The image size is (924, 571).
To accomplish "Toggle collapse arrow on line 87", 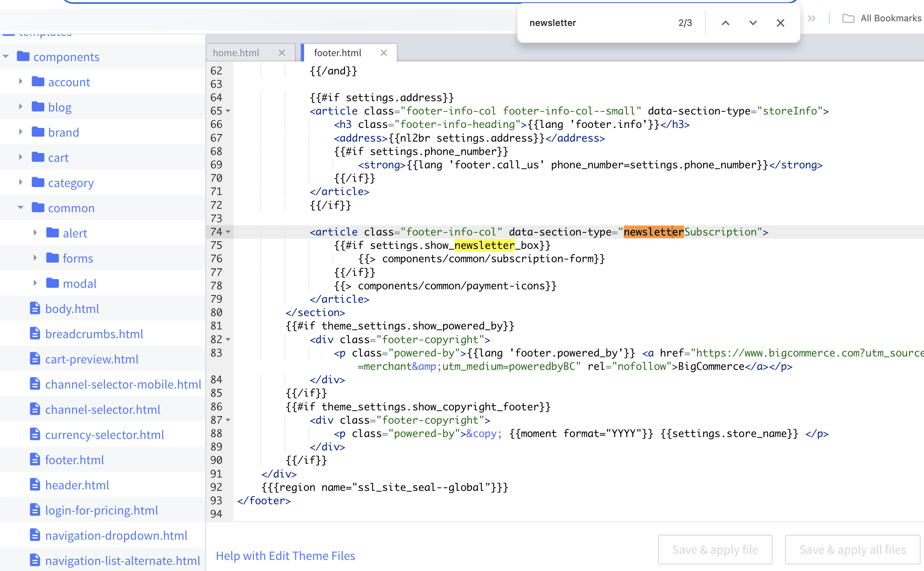I will pyautogui.click(x=229, y=420).
